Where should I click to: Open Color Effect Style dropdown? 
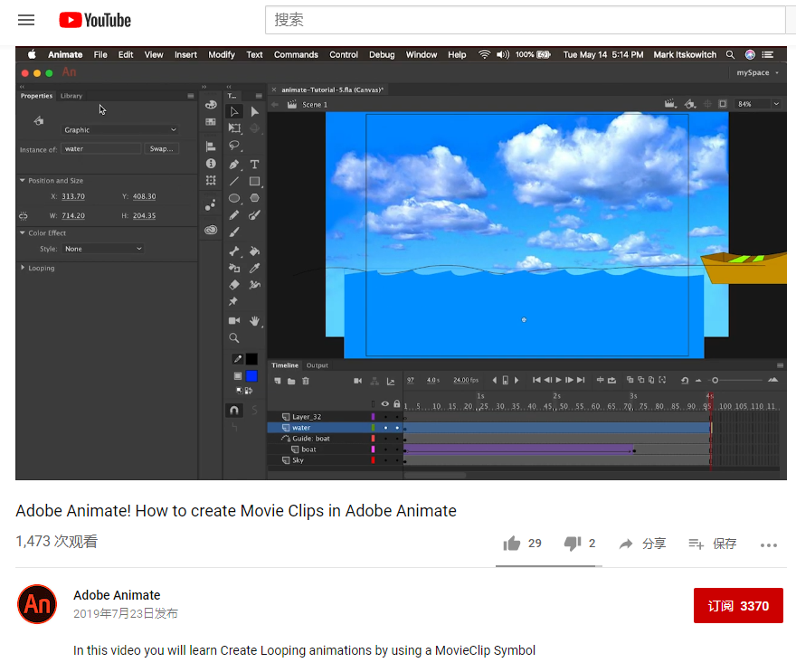[102, 249]
